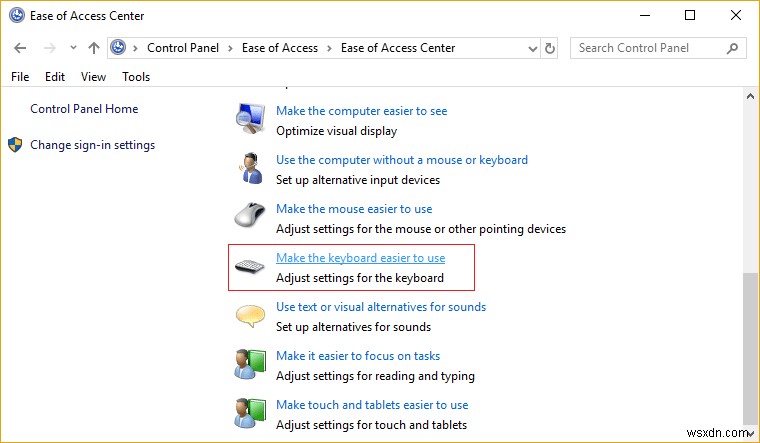Viewport: 760px width, 443px height.
Task: Open the File menu
Action: [20, 77]
